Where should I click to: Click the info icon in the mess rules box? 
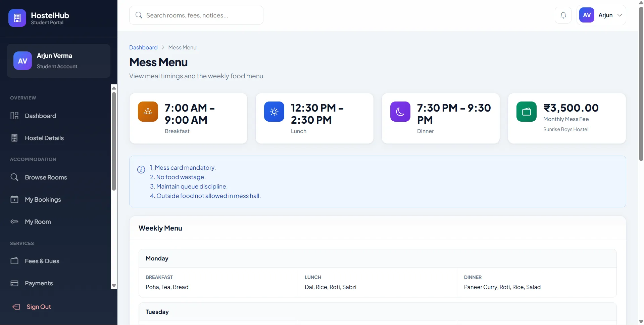(141, 169)
